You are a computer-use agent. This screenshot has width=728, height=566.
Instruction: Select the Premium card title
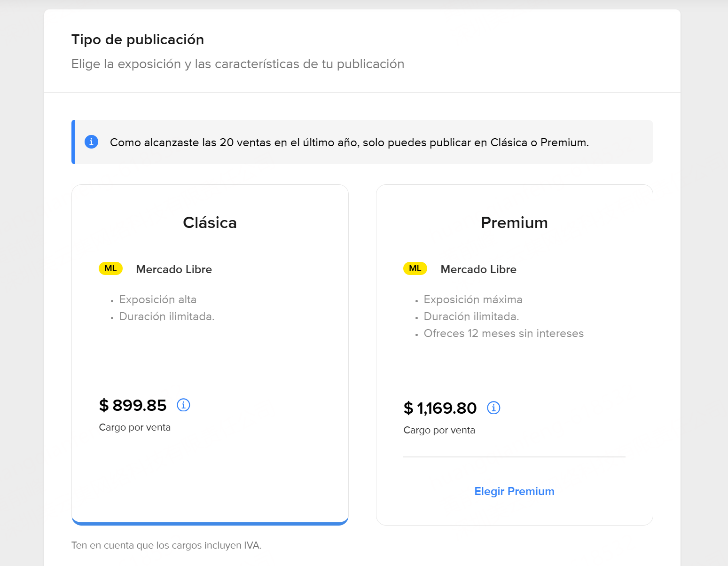coord(514,222)
